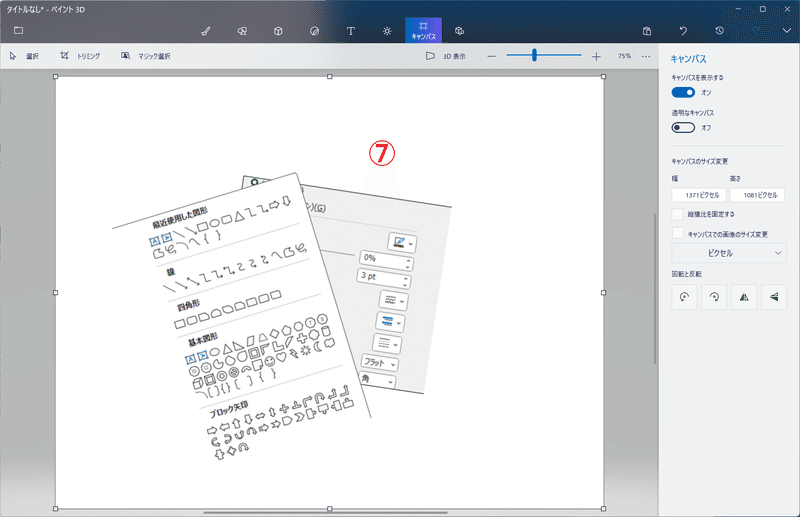Flip the canvas vertically
The height and width of the screenshot is (517, 800).
point(774,297)
